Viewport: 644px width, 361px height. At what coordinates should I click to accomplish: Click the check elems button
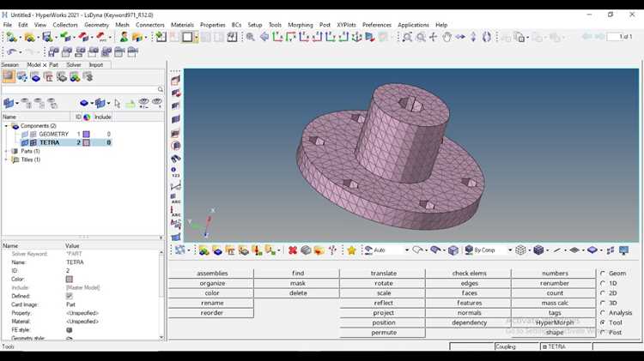click(469, 274)
